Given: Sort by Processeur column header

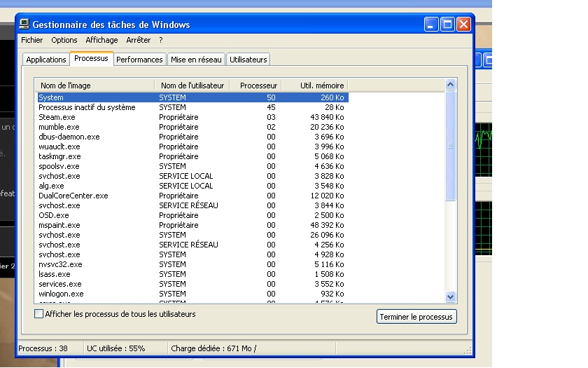Looking at the screenshot, I should (x=256, y=86).
